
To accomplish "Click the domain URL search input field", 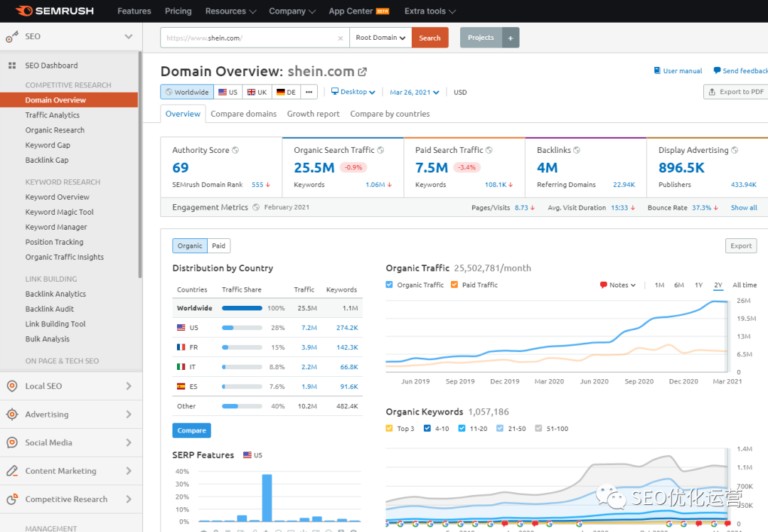I will 249,38.
